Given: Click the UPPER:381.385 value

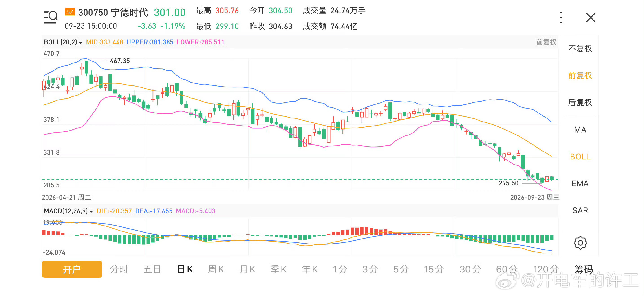Looking at the screenshot, I should pyautogui.click(x=150, y=42).
